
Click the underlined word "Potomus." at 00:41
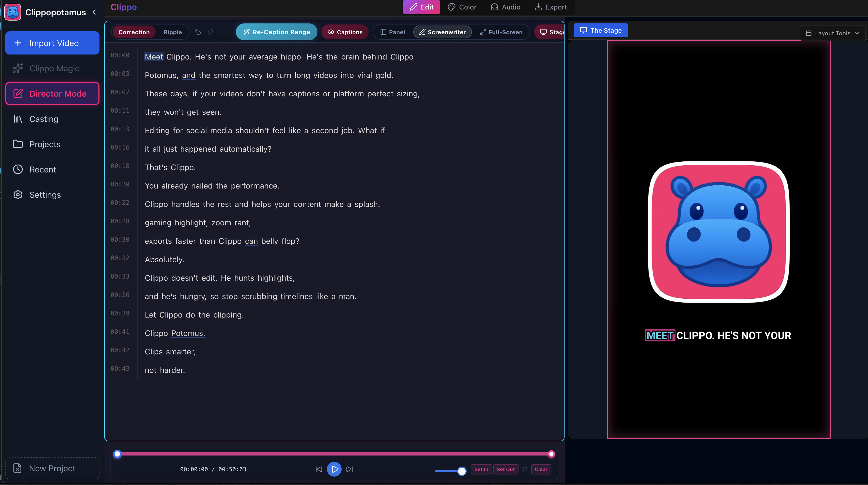188,333
